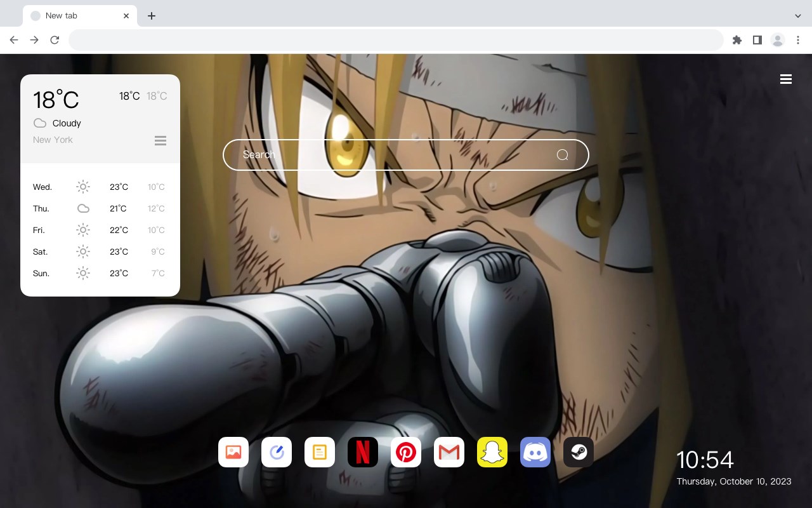812x508 pixels.
Task: Click the Wed. forecast row label
Action: coord(43,187)
